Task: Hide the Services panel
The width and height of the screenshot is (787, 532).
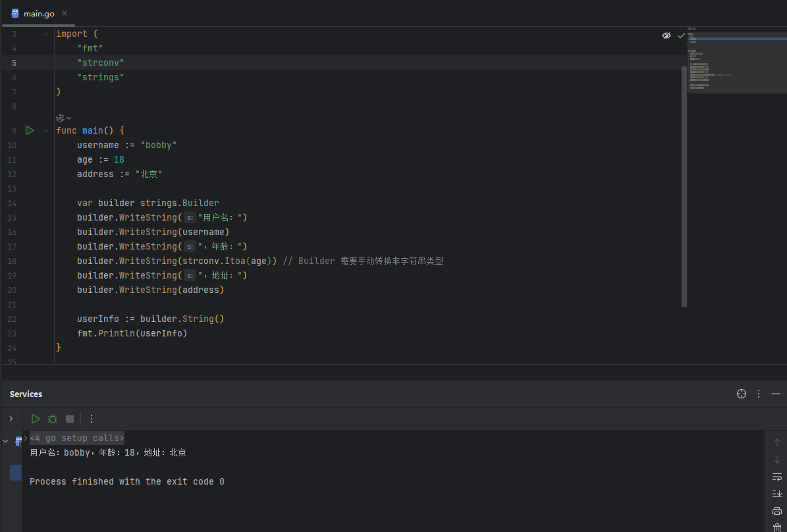Action: tap(775, 394)
